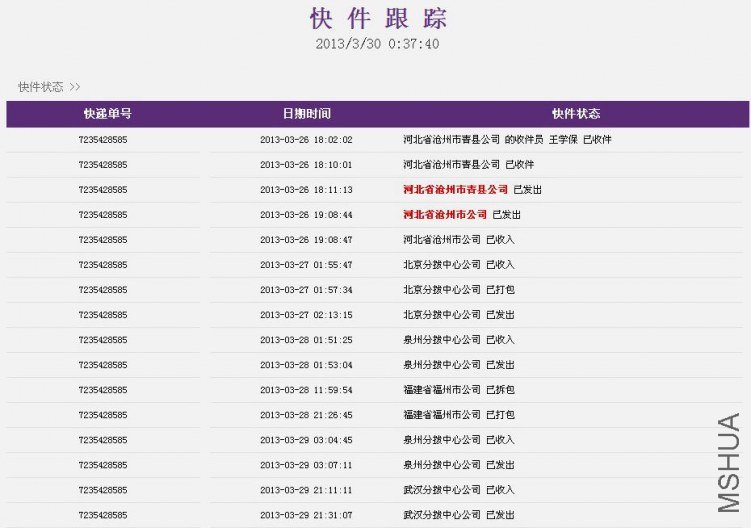Select the 日期时间 column header
Viewport: 751px width, 528px height.
tap(307, 114)
